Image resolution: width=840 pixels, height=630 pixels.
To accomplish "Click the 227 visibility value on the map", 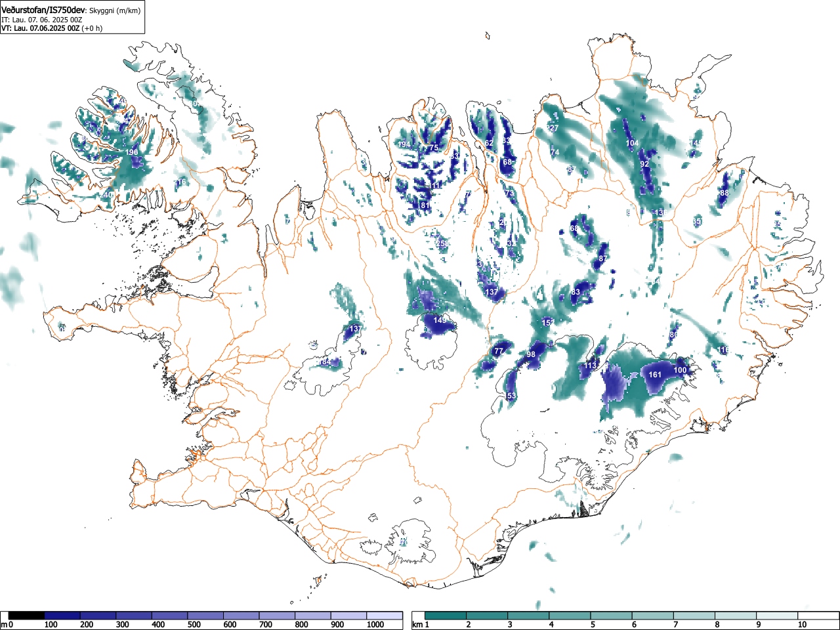I will click(x=553, y=128).
